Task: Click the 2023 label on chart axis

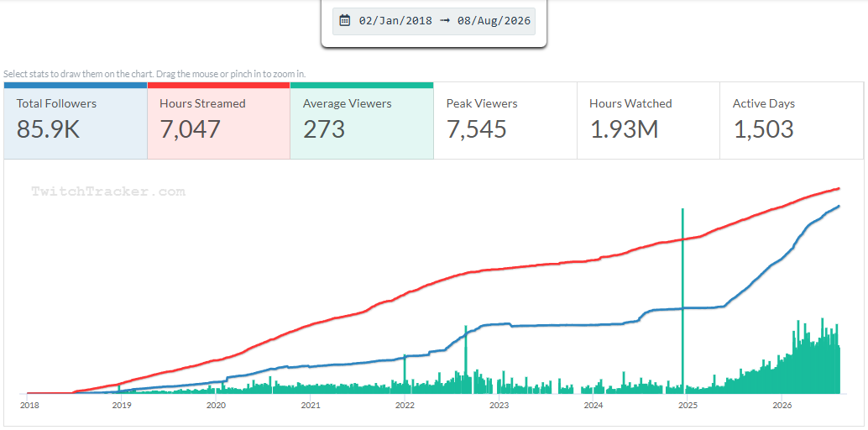Action: tap(499, 405)
